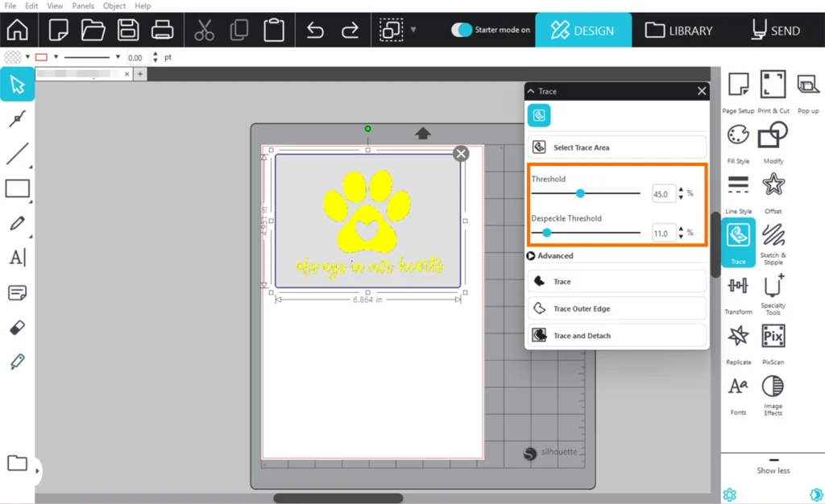Open the line style dropdown arrow

click(x=118, y=57)
